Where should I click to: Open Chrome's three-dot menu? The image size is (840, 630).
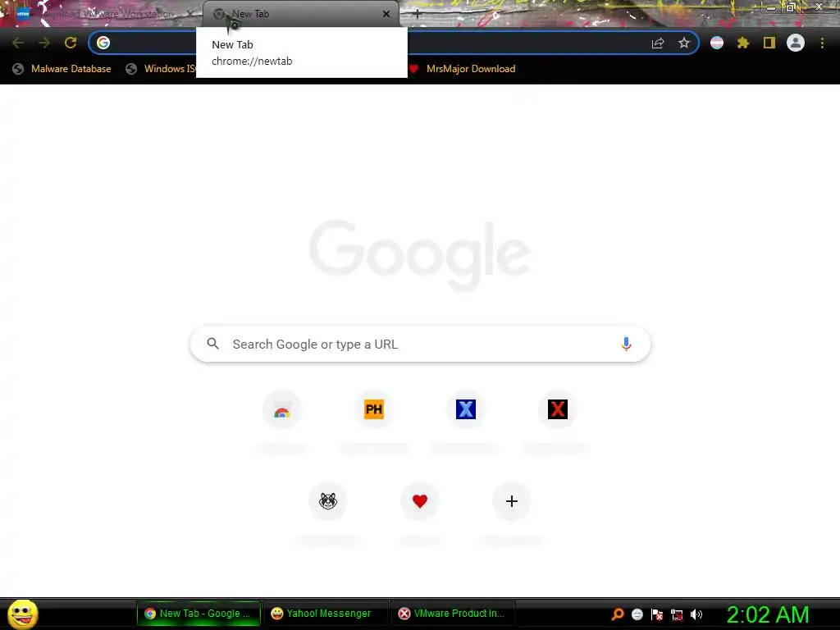coord(822,43)
